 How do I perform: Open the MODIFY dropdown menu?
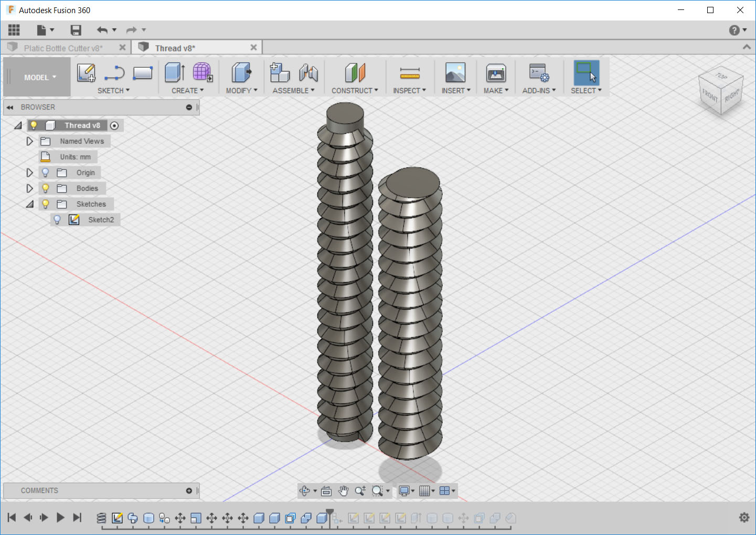pyautogui.click(x=240, y=90)
